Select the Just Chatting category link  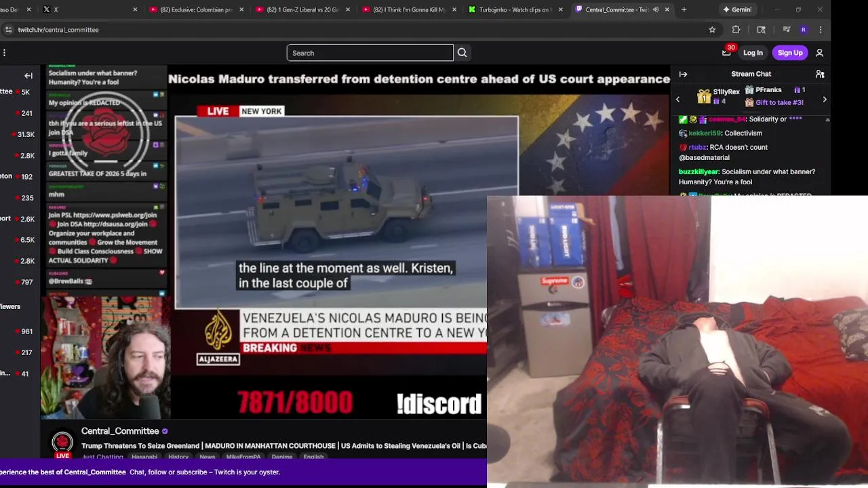(x=102, y=457)
